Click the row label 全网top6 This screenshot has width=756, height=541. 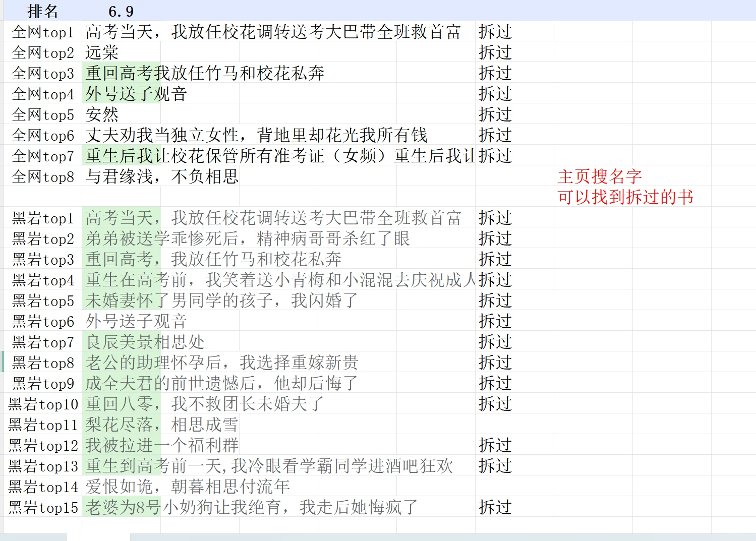(x=42, y=135)
